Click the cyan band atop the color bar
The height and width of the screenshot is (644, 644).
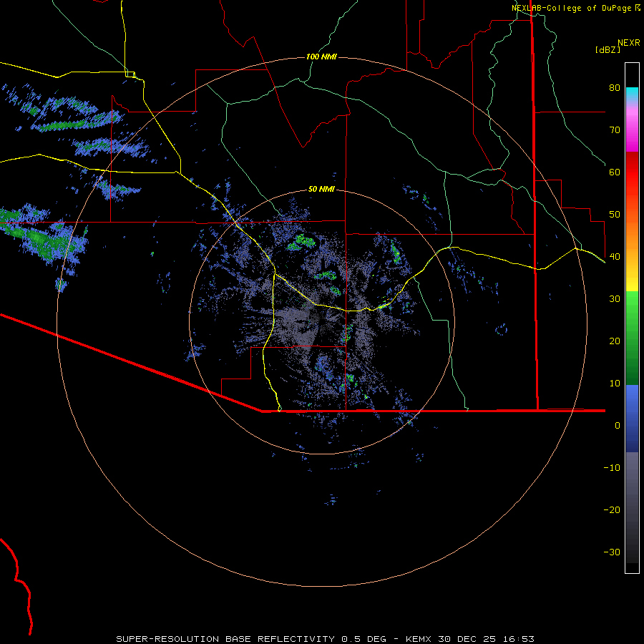[x=632, y=94]
